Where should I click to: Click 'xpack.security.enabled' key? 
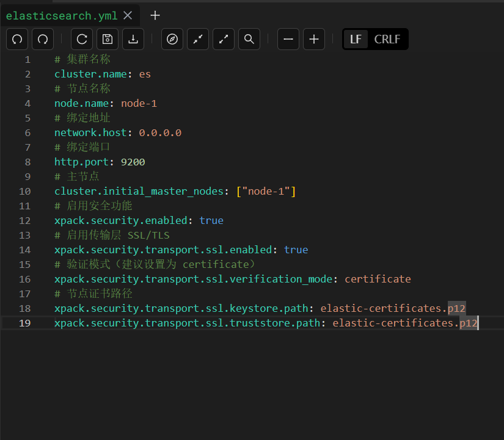coord(121,221)
